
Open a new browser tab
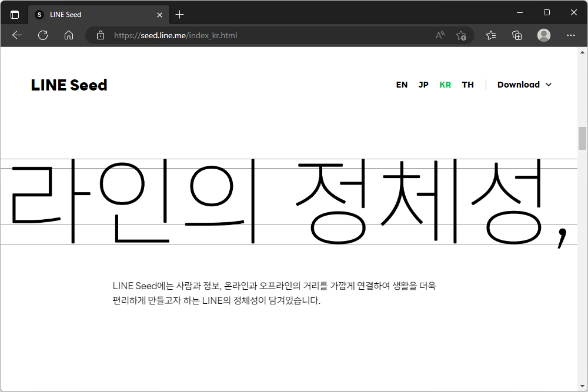coord(179,15)
